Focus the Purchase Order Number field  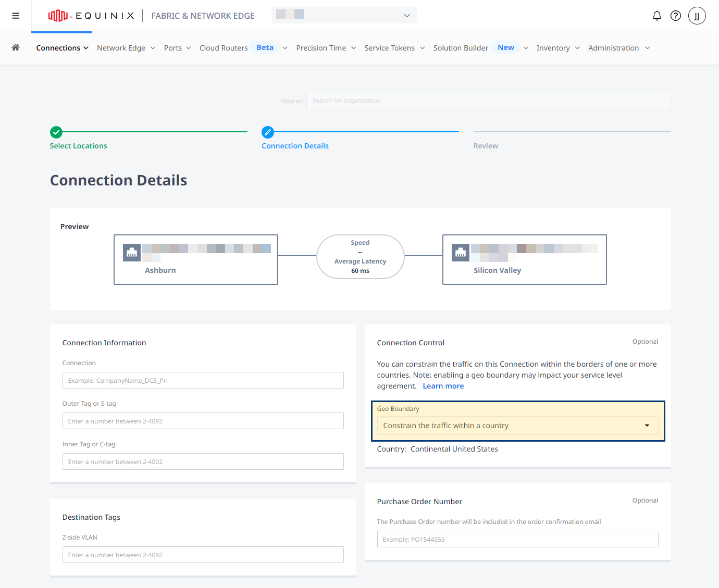518,539
